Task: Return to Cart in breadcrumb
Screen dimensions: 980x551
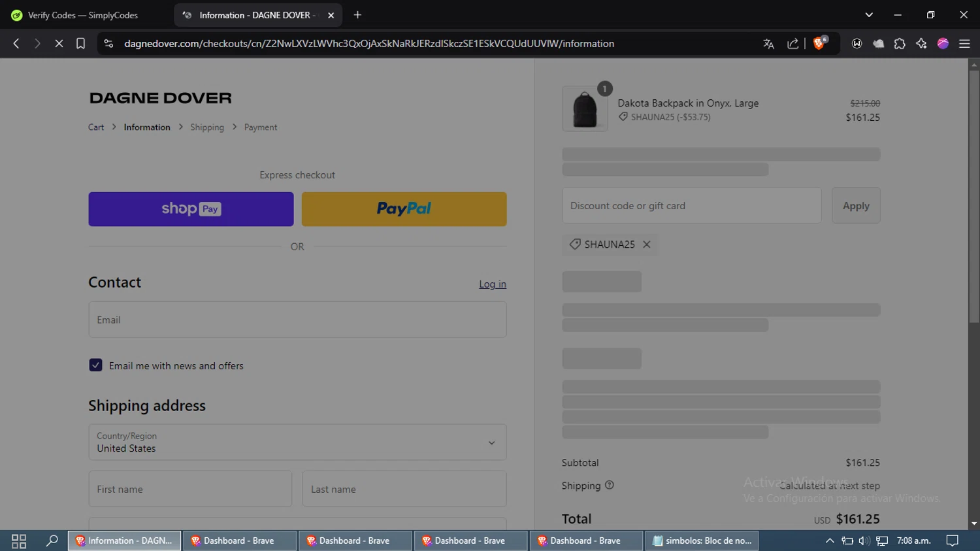Action: click(x=96, y=127)
